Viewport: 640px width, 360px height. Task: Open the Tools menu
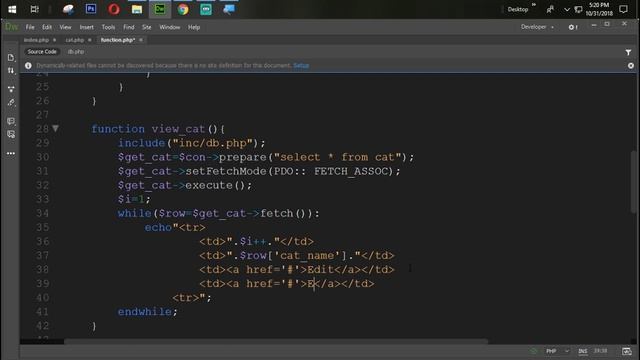tap(108, 27)
